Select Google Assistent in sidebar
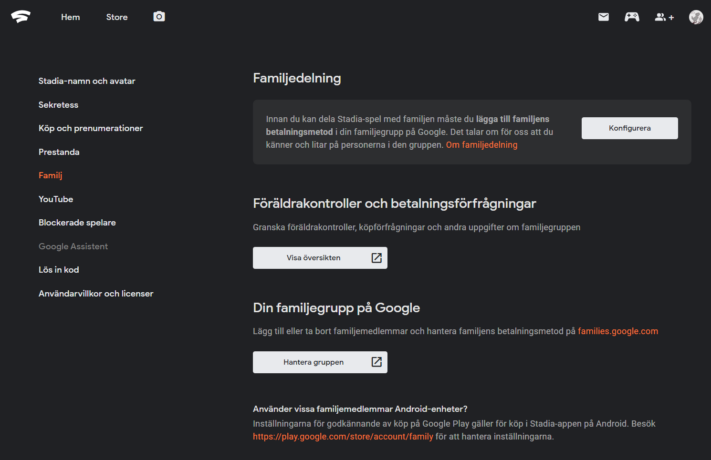 tap(73, 246)
